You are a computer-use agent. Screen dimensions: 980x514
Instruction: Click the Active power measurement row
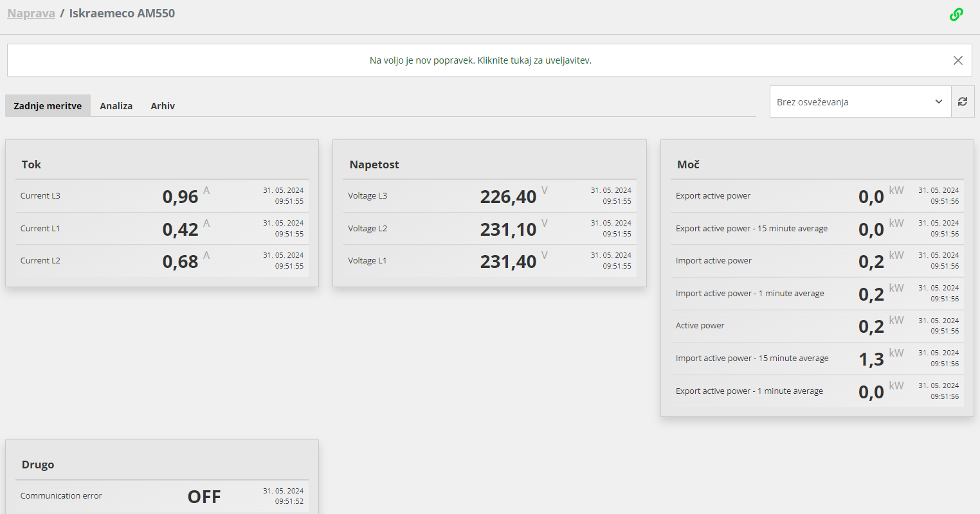[817, 326]
